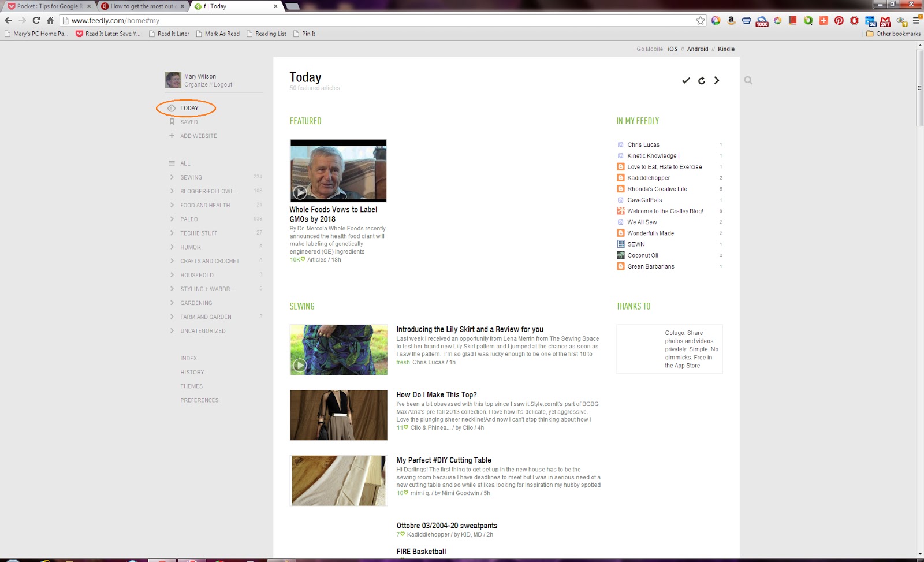Open the Amazon extension icon
Screen dimensions: 924x562
(x=731, y=20)
